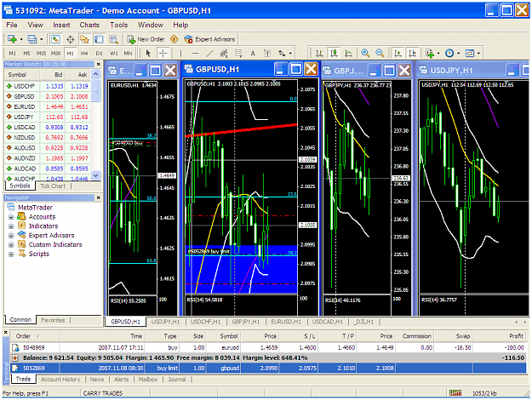The width and height of the screenshot is (532, 400).
Task: Click the New Order button
Action: (x=146, y=39)
